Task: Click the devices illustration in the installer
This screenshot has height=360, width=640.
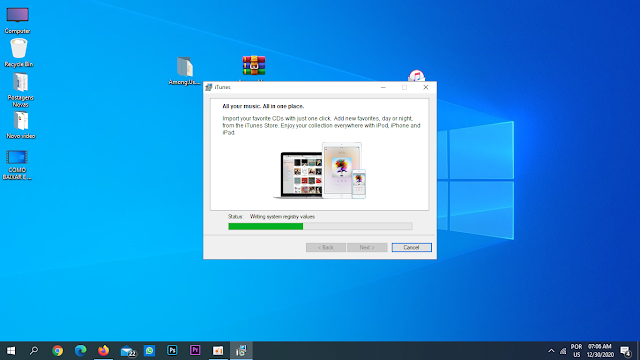Action: (x=320, y=171)
